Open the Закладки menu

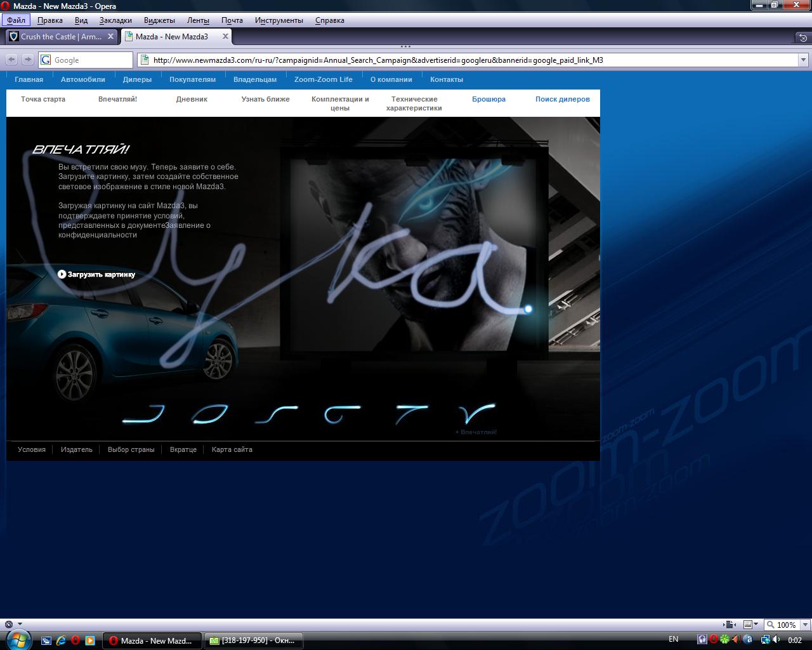(116, 20)
